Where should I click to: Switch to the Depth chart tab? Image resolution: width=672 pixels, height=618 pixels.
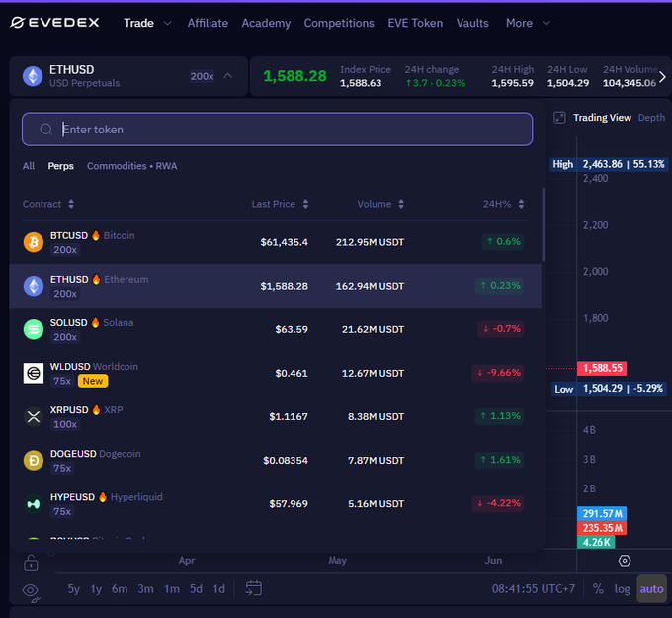pyautogui.click(x=651, y=118)
